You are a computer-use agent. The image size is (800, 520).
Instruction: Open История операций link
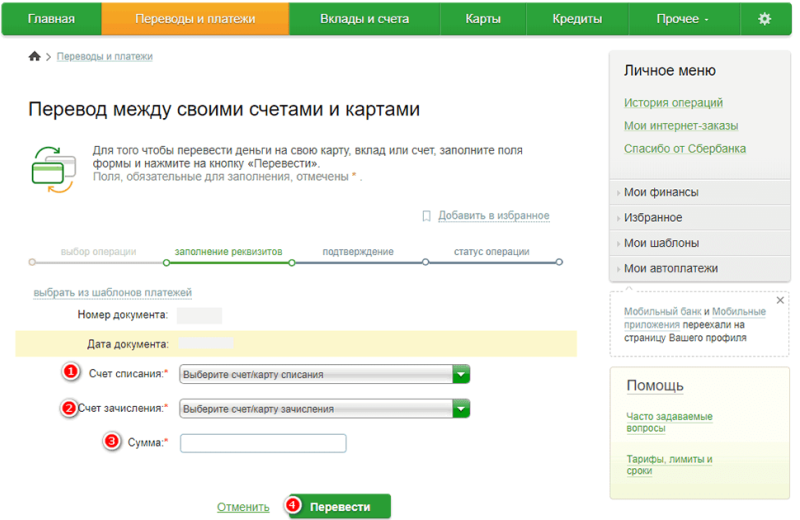[673, 103]
